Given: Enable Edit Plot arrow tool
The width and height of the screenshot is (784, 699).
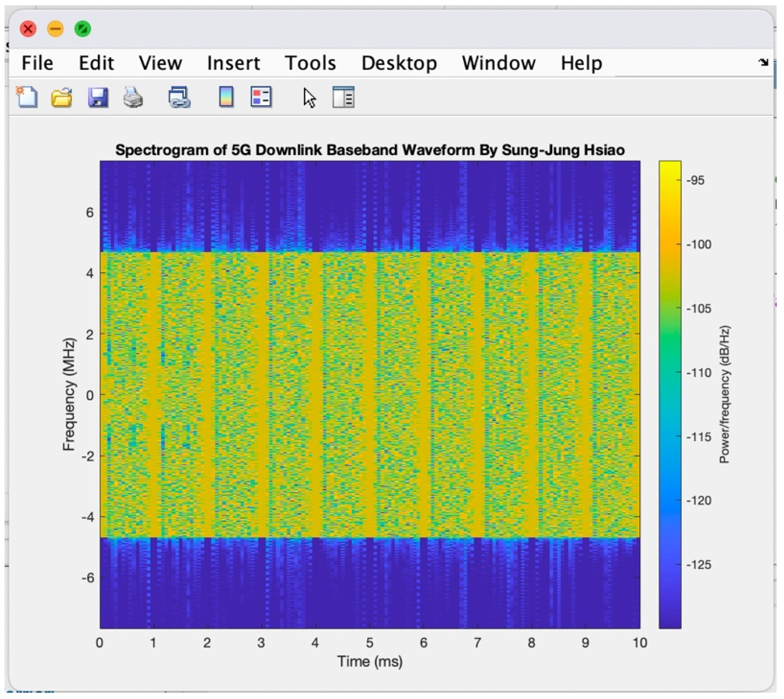Looking at the screenshot, I should click(310, 97).
